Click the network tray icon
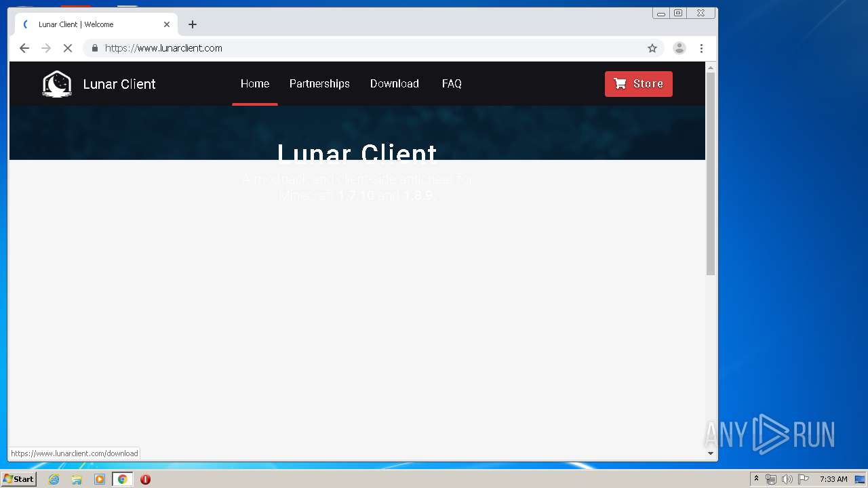Viewport: 868px width, 488px height. point(771,479)
